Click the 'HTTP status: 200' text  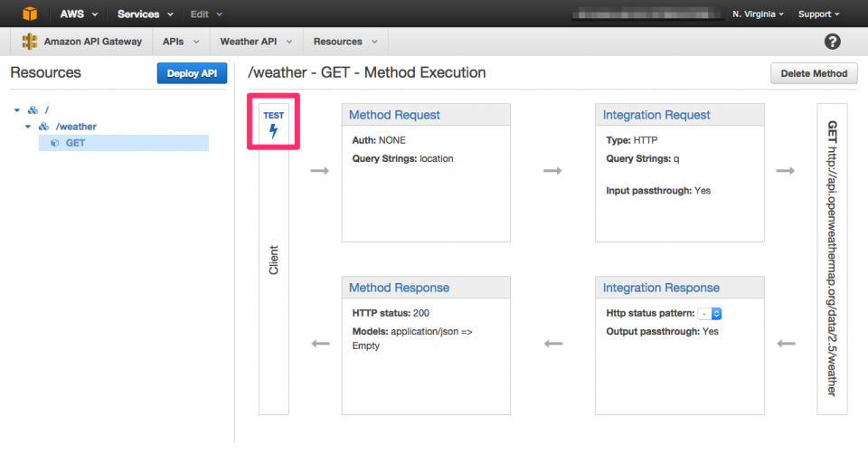pyautogui.click(x=391, y=313)
